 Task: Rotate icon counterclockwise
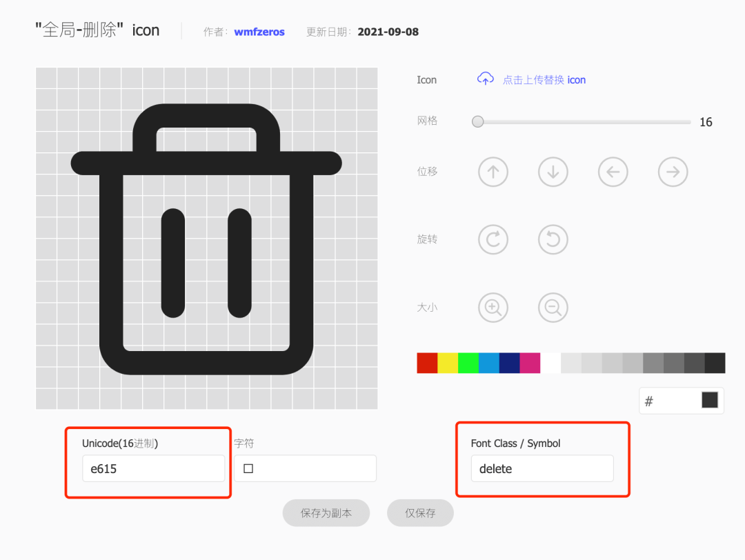point(553,239)
